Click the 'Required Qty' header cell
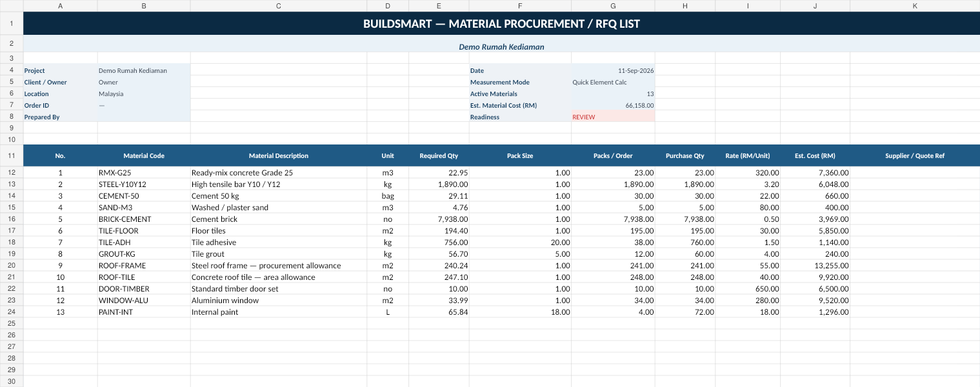This screenshot has width=980, height=387. click(x=439, y=155)
